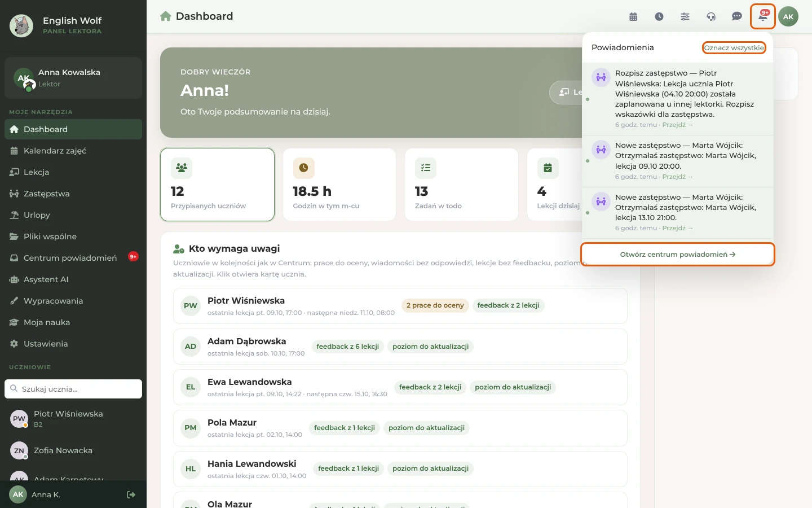Click Przejdź link in the 13.10 21:00 notification
812x508 pixels.
[x=677, y=228]
